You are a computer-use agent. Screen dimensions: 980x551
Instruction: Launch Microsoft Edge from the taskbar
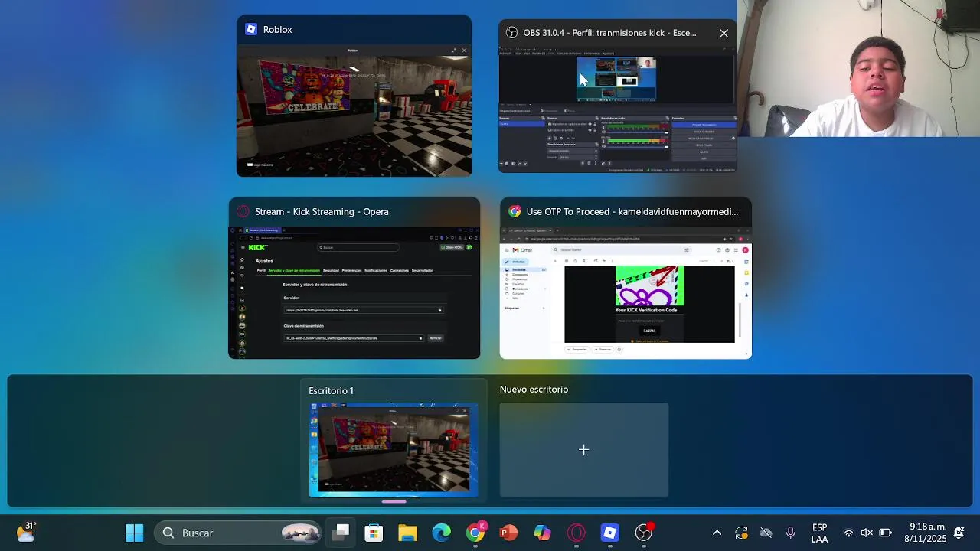tap(442, 533)
